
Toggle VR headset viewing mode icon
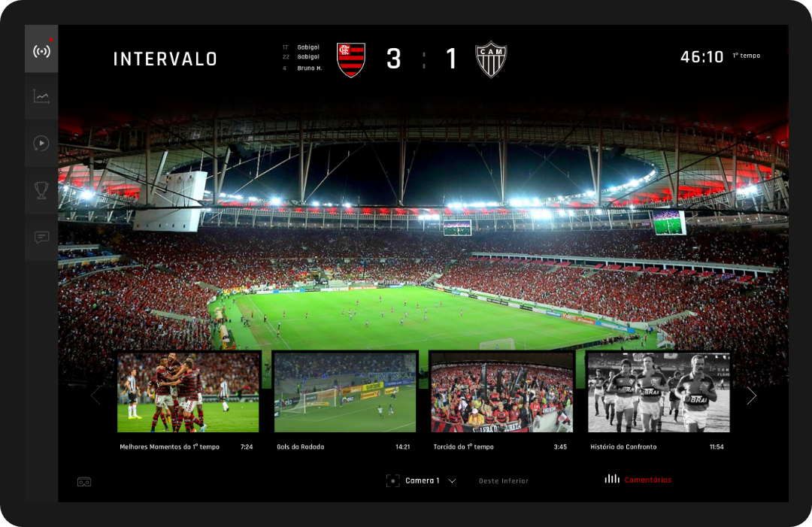tap(84, 482)
